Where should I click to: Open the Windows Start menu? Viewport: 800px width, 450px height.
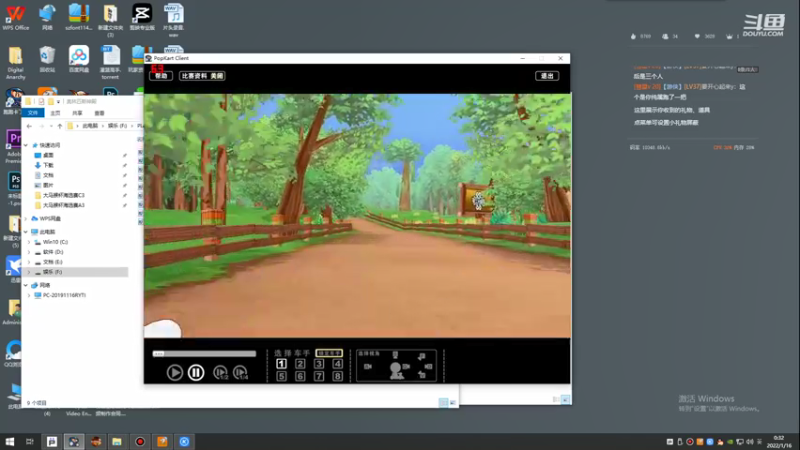click(x=10, y=442)
